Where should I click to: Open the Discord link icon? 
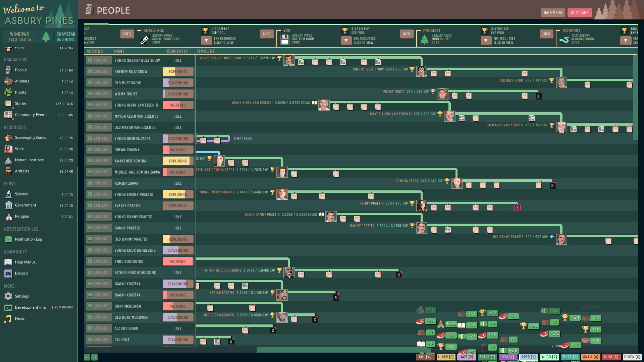coord(8,273)
